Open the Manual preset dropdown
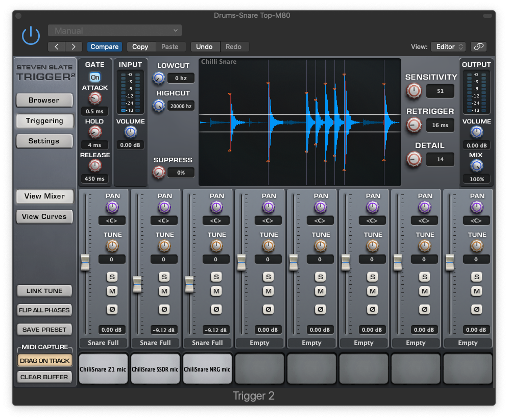 (x=115, y=31)
